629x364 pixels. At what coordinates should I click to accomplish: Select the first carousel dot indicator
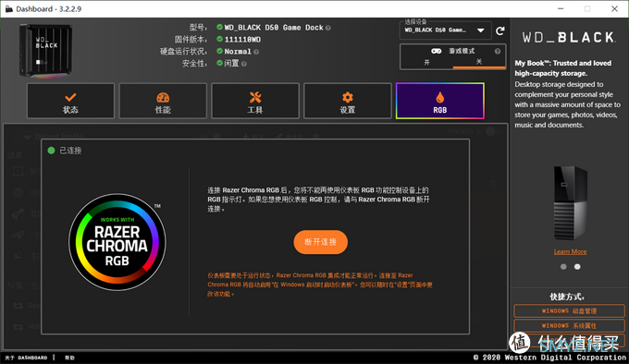(563, 267)
